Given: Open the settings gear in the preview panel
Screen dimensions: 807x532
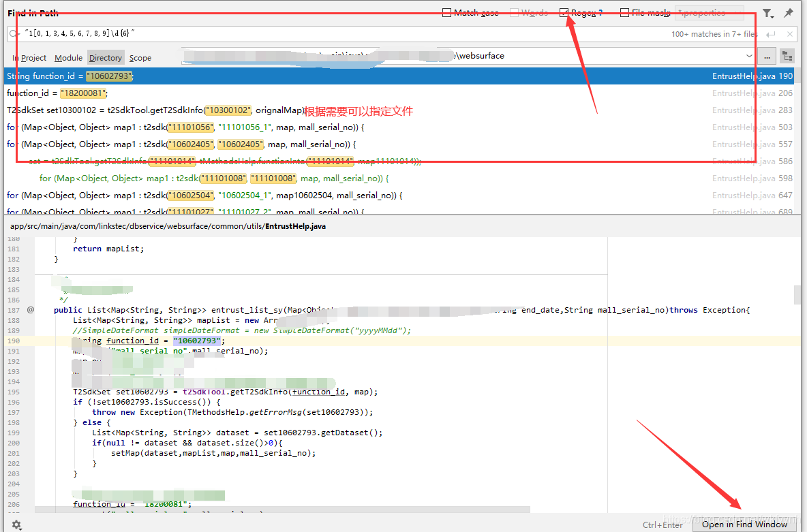Looking at the screenshot, I should 16,525.
